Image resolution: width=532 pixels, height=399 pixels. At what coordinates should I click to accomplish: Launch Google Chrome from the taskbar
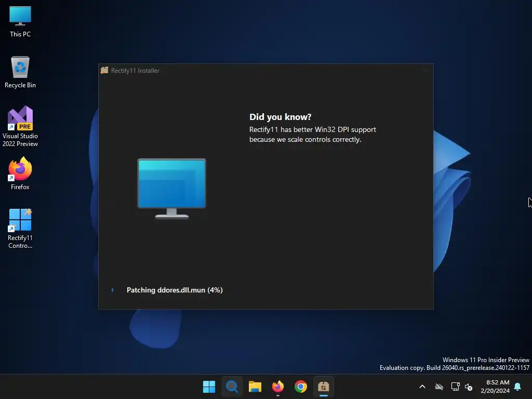tap(301, 387)
